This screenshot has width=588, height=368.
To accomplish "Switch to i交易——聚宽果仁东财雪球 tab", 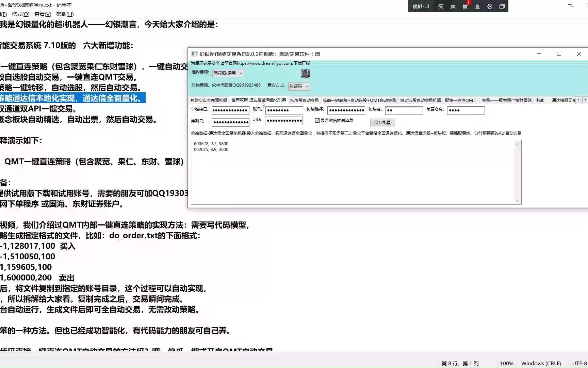I will coord(505,100).
